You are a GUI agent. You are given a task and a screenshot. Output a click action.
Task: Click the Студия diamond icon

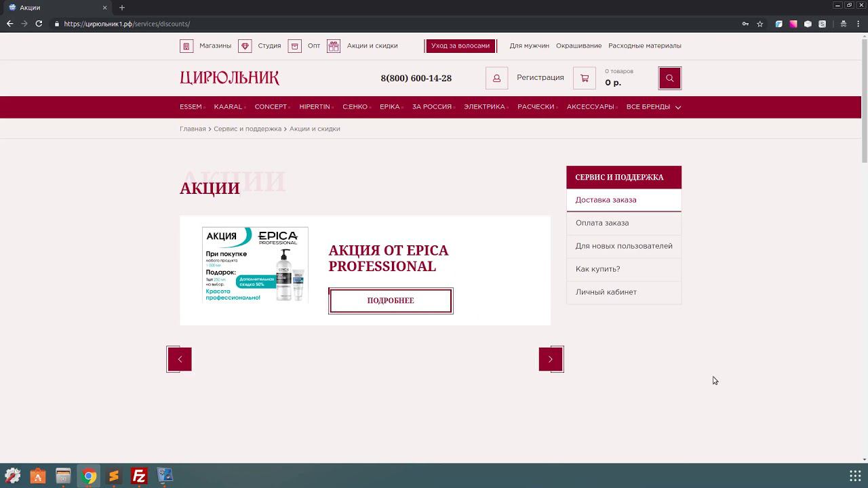(x=245, y=46)
